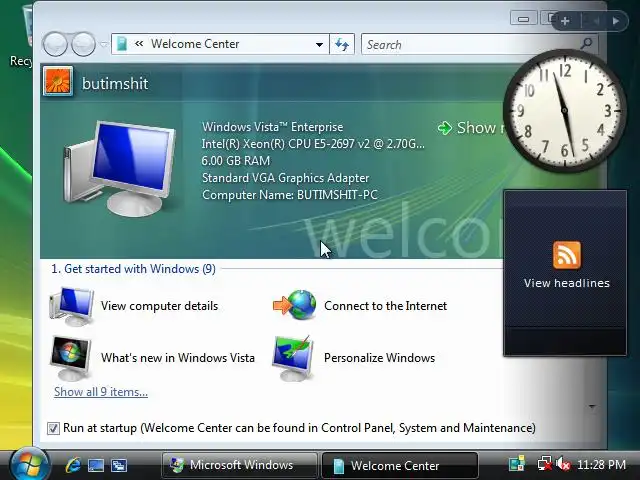Screen dimensions: 640x480
Task: Click the muted volume tray icon
Action: (x=563, y=464)
